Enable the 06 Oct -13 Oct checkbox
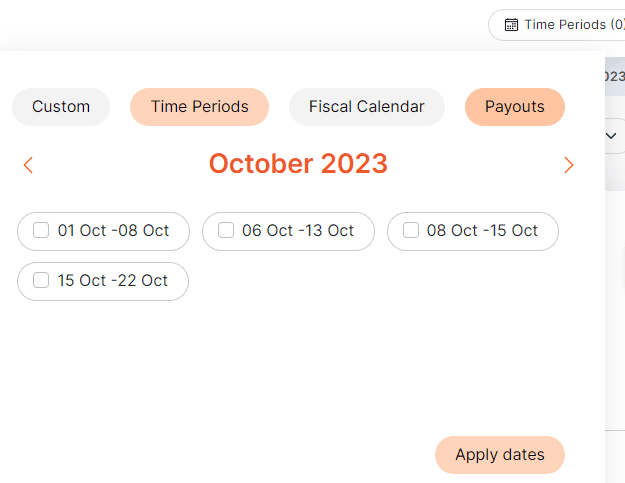The image size is (625, 483). [x=226, y=230]
